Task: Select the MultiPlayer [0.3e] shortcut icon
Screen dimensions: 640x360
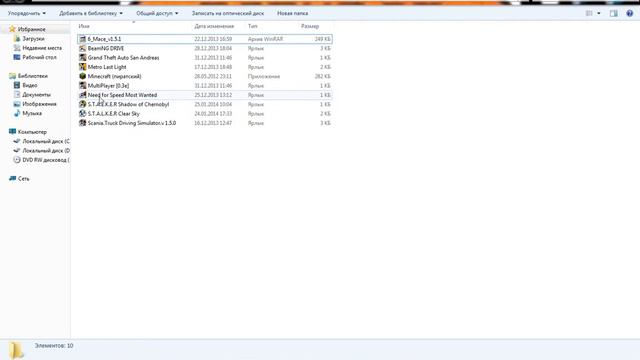Action: pyautogui.click(x=82, y=86)
